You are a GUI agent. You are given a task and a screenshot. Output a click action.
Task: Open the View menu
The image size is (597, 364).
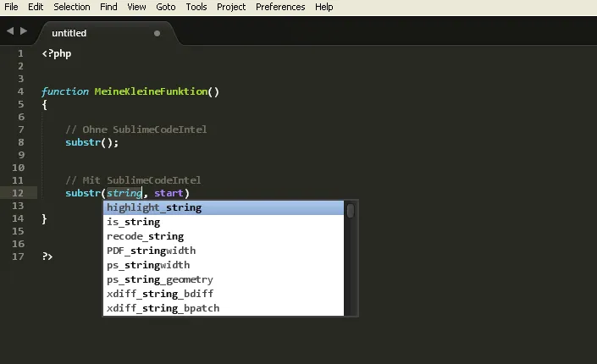click(136, 7)
